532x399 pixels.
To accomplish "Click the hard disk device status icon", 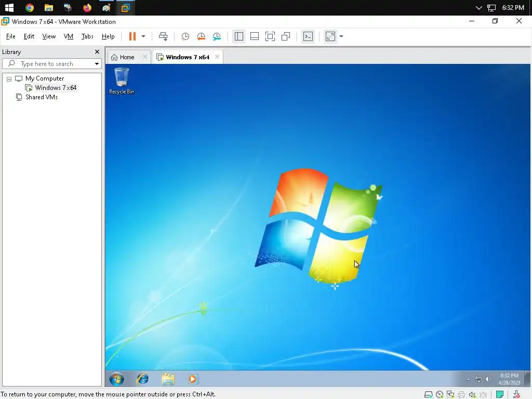I will (429, 394).
